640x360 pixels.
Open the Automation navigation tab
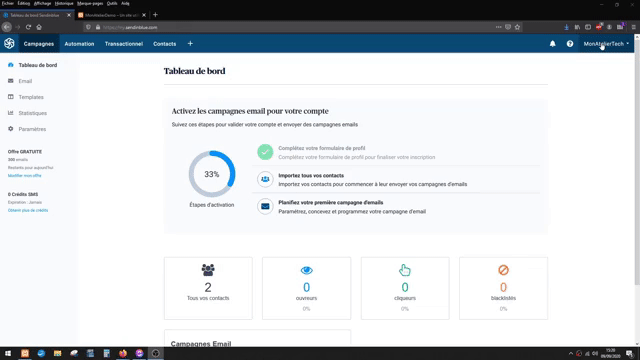click(x=79, y=44)
